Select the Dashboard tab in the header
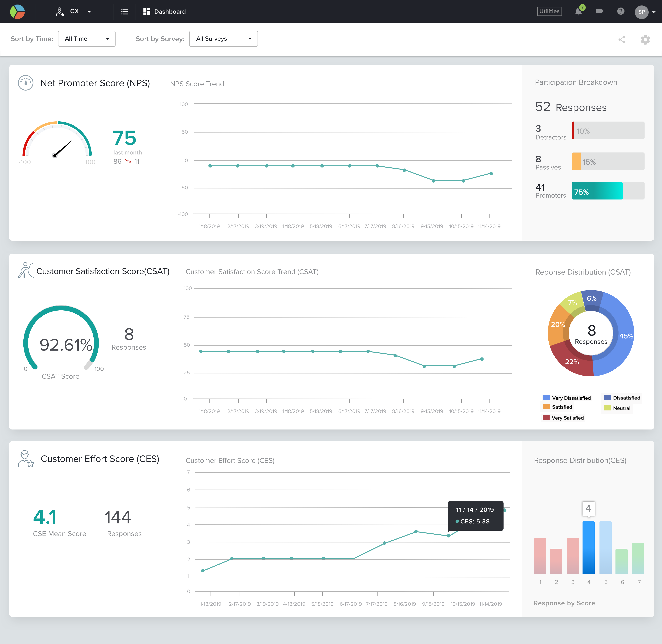This screenshot has width=662, height=644. [164, 11]
